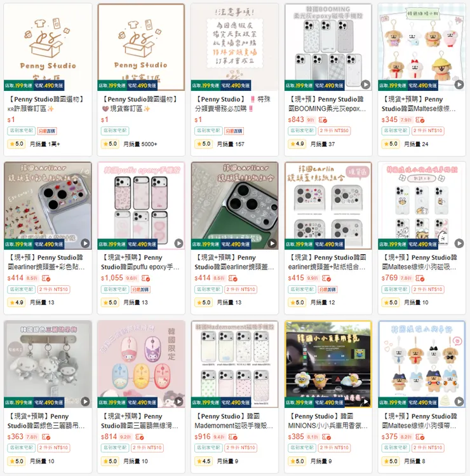Open Mademoment magnetic phone case thumbnail
Viewport: 470px width, 476px height.
pyautogui.click(x=234, y=364)
